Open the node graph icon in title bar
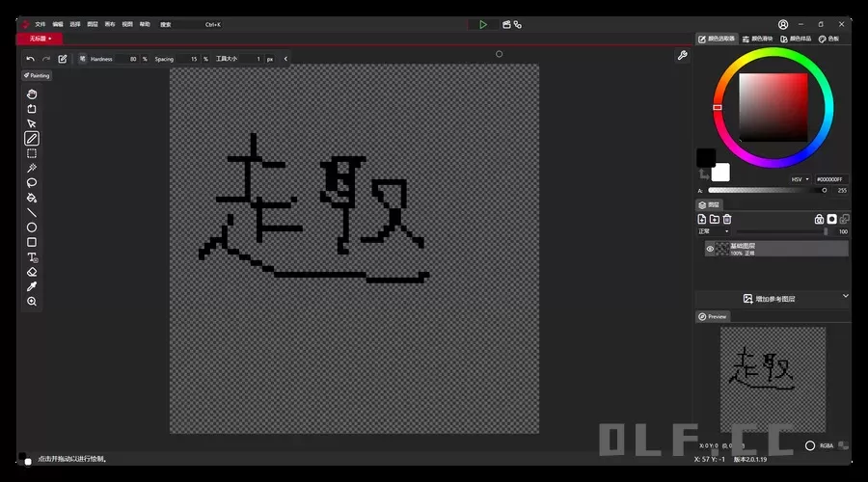This screenshot has width=868, height=482. pos(518,24)
